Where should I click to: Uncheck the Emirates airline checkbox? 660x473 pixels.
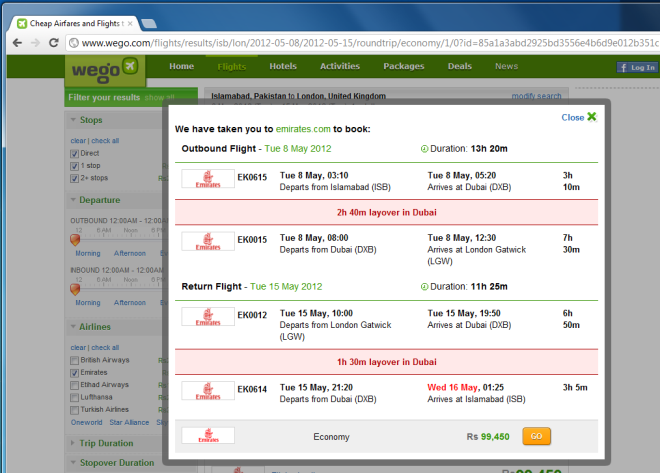(x=75, y=373)
